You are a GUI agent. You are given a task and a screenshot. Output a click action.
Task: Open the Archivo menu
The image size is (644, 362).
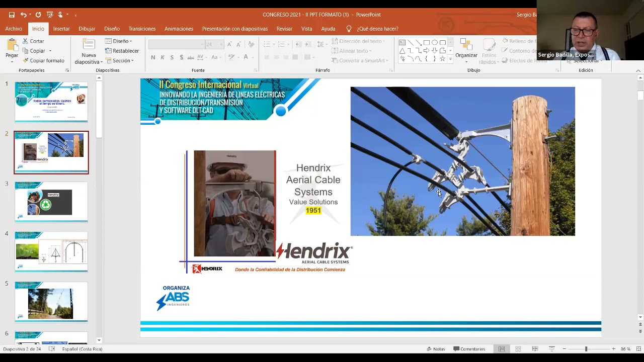(x=14, y=29)
